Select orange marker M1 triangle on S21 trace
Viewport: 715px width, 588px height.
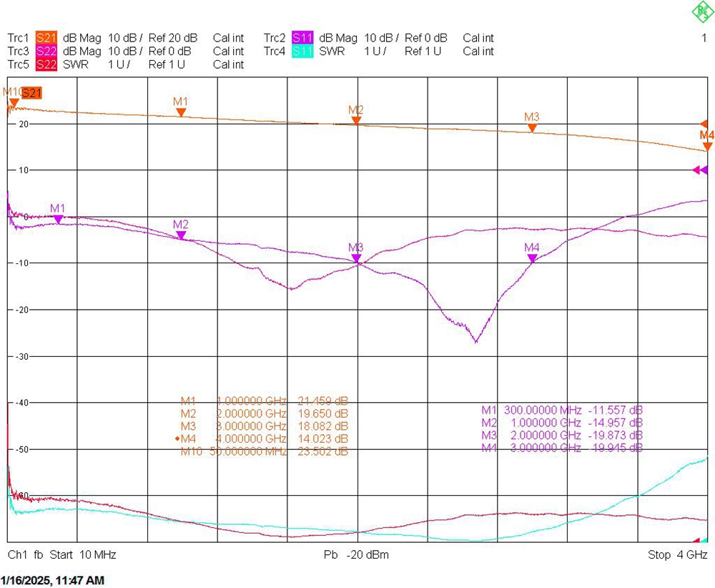click(x=181, y=112)
